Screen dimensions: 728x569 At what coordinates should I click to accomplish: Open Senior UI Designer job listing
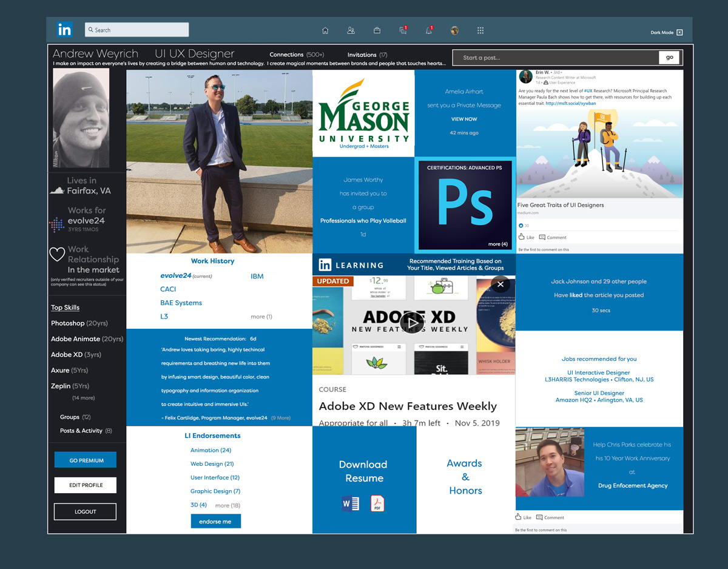click(599, 396)
